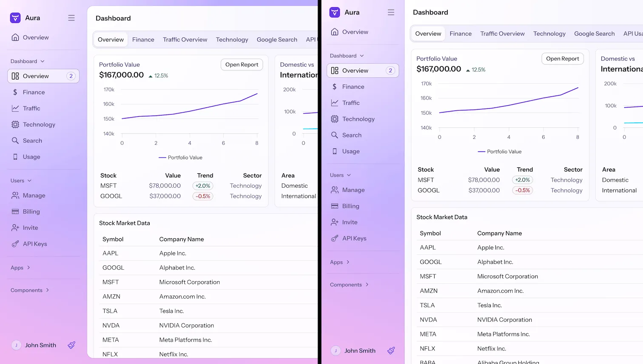Click the Open Report button in the left window
This screenshot has width=643, height=364.
(242, 65)
